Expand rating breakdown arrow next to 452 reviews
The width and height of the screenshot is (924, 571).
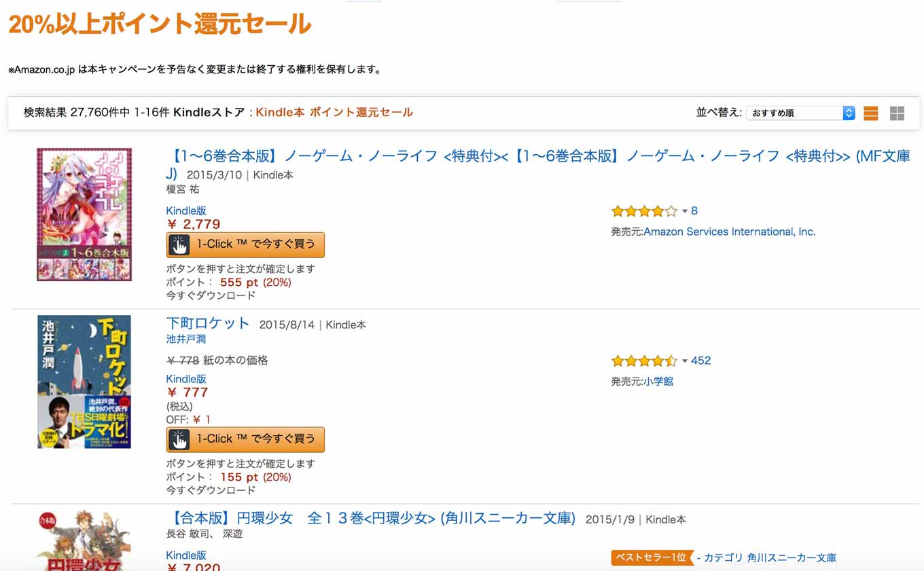(685, 361)
